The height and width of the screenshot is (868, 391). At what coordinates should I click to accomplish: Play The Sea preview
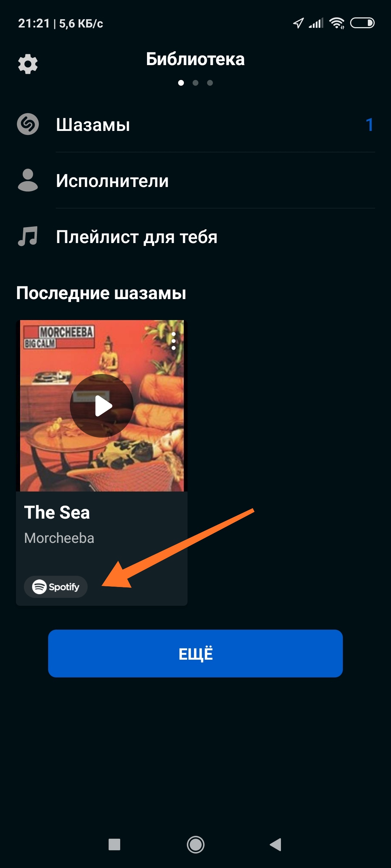tap(102, 406)
